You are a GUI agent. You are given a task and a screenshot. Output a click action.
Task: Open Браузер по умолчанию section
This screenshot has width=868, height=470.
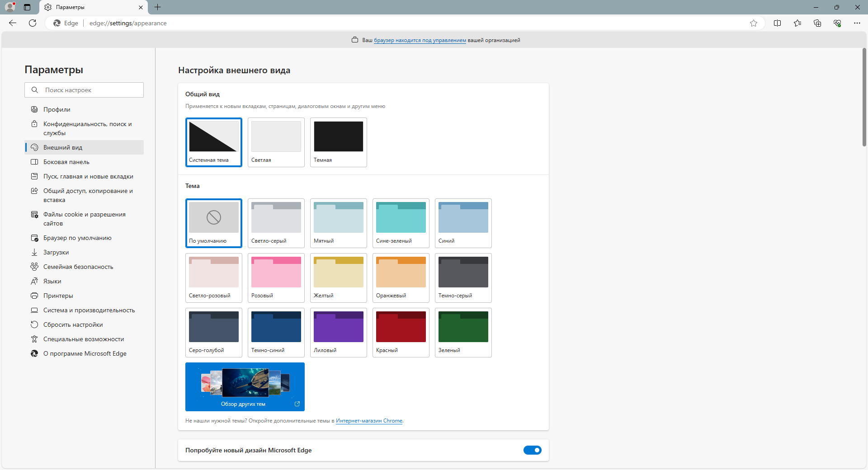click(x=84, y=238)
